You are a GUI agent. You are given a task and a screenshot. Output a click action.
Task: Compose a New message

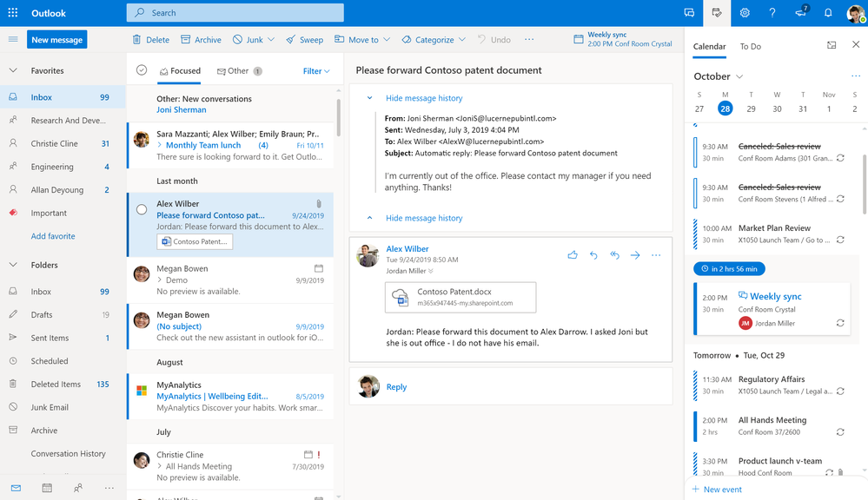[x=57, y=39]
